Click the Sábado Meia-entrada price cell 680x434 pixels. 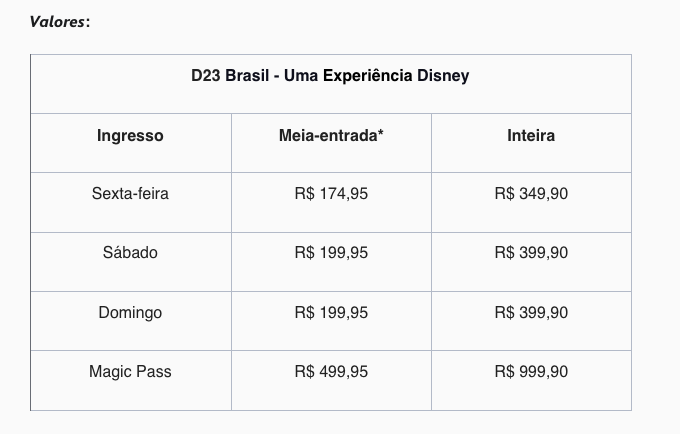pyautogui.click(x=331, y=253)
